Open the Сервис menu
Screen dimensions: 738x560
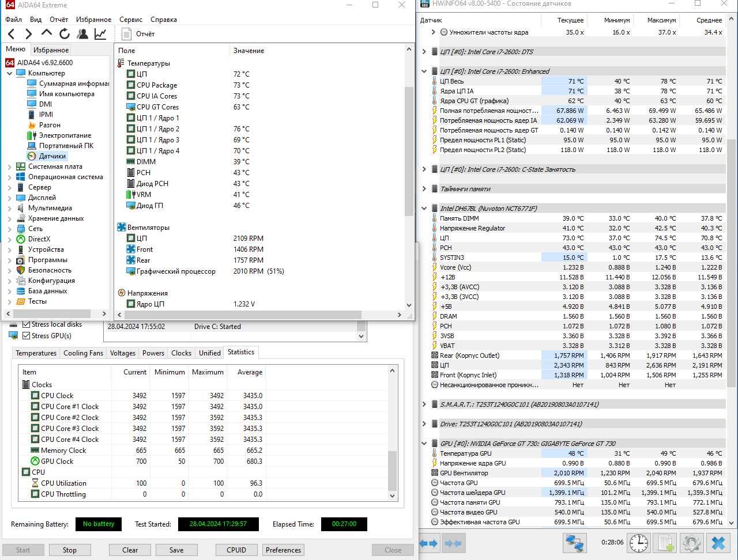(131, 20)
